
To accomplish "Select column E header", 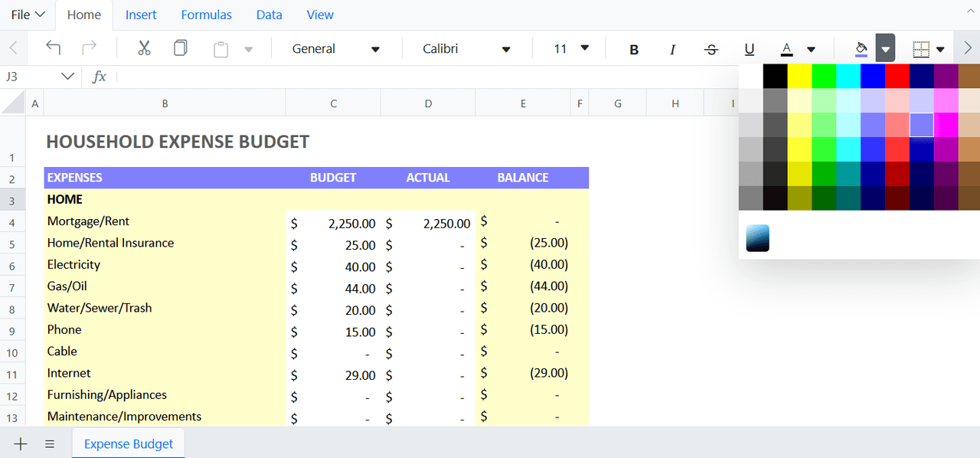I will coord(523,103).
